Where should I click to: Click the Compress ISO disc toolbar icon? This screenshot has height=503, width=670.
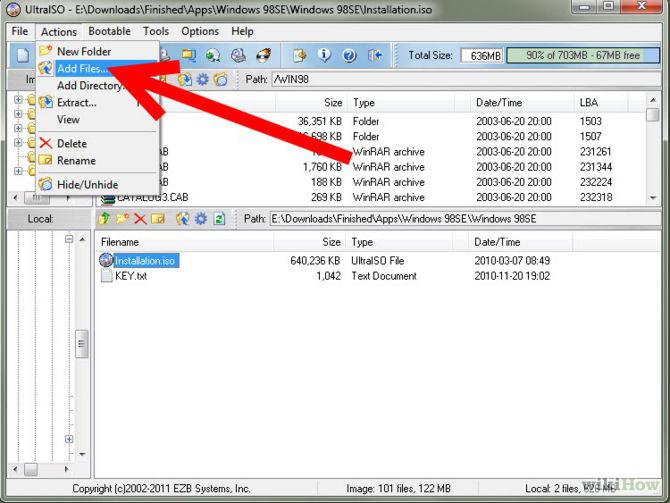tap(213, 55)
